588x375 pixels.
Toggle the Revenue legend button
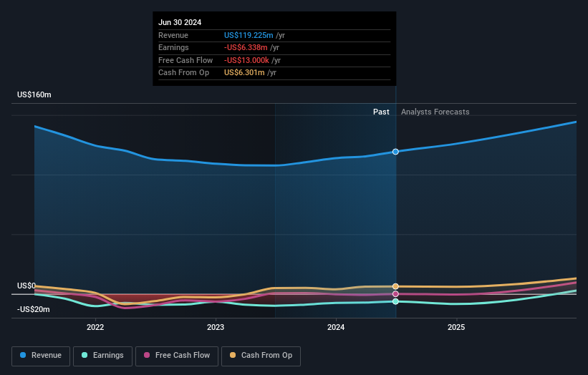41,356
